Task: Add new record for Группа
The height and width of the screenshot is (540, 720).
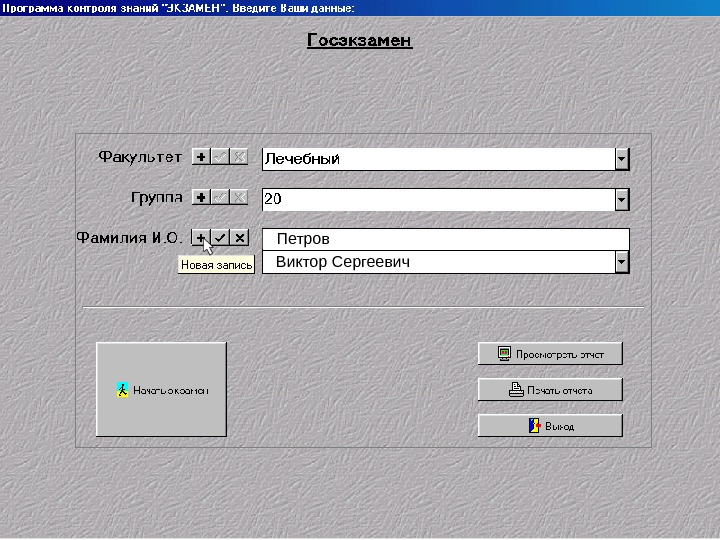Action: (x=201, y=197)
